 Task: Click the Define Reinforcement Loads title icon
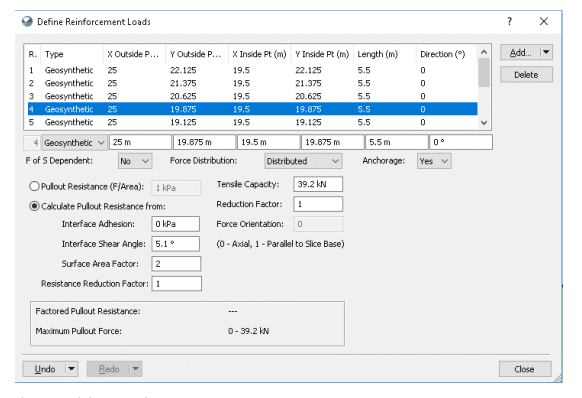coord(27,22)
